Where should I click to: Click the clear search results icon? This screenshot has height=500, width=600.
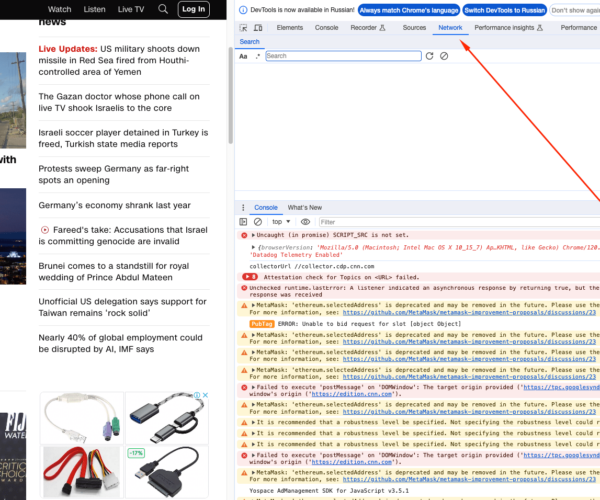pyautogui.click(x=444, y=56)
